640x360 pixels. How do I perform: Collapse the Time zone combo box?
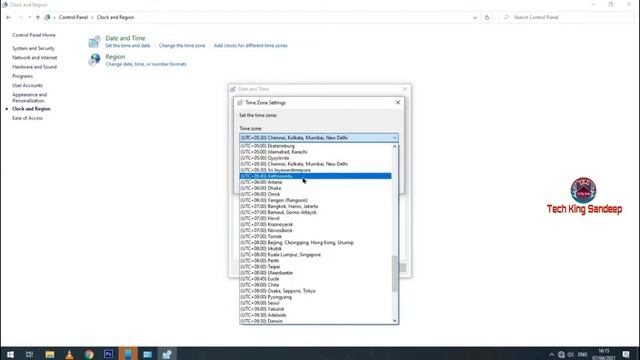395,138
